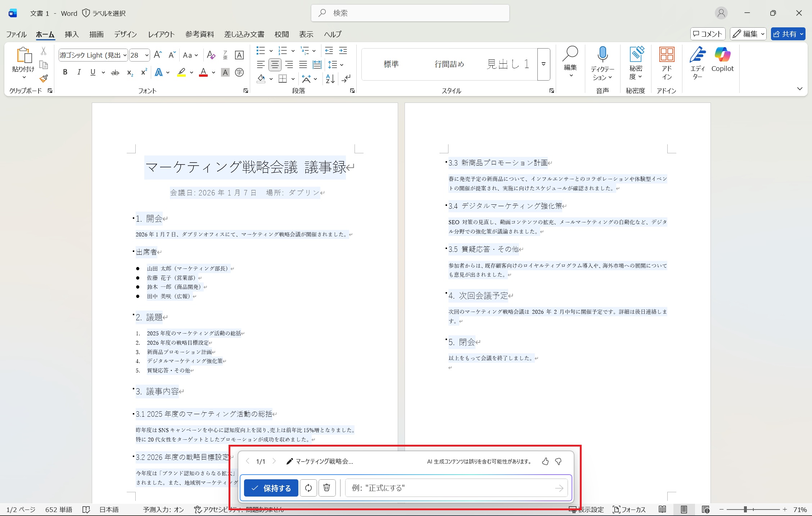Expand the styles gallery arrow
The image size is (812, 516).
click(x=543, y=64)
